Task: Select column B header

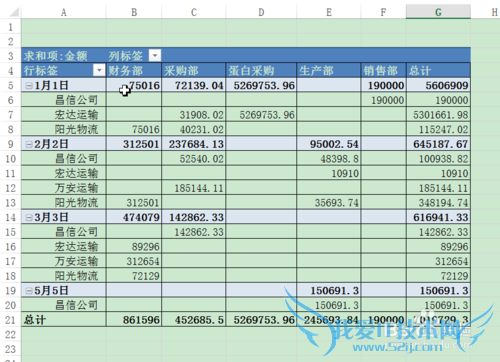Action: tap(134, 12)
